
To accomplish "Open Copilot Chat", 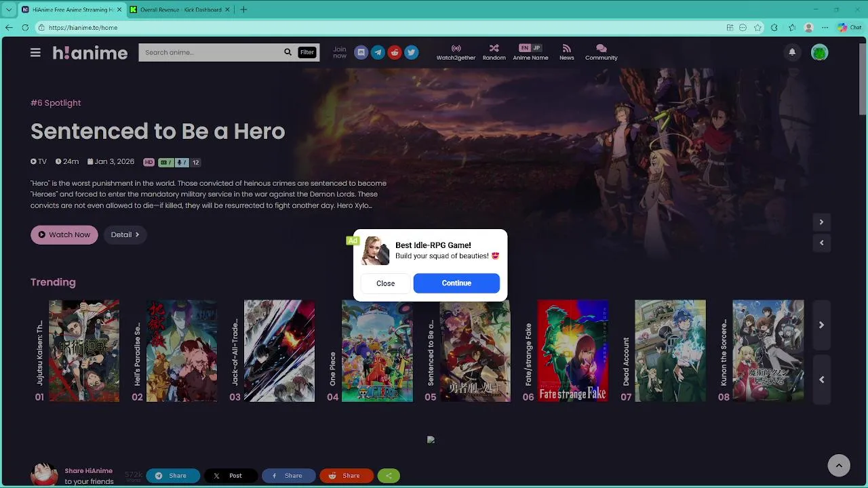I will coord(849,28).
